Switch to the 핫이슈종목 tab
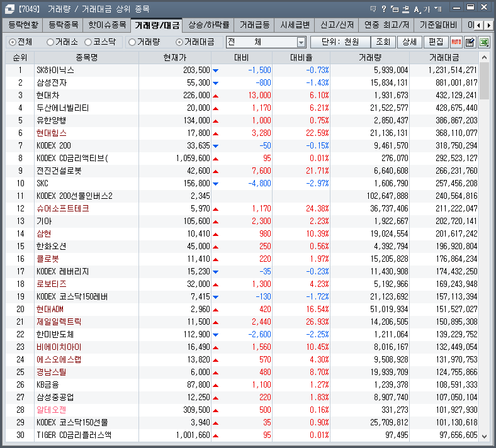Screen dimensions: 496x448 [x=106, y=25]
